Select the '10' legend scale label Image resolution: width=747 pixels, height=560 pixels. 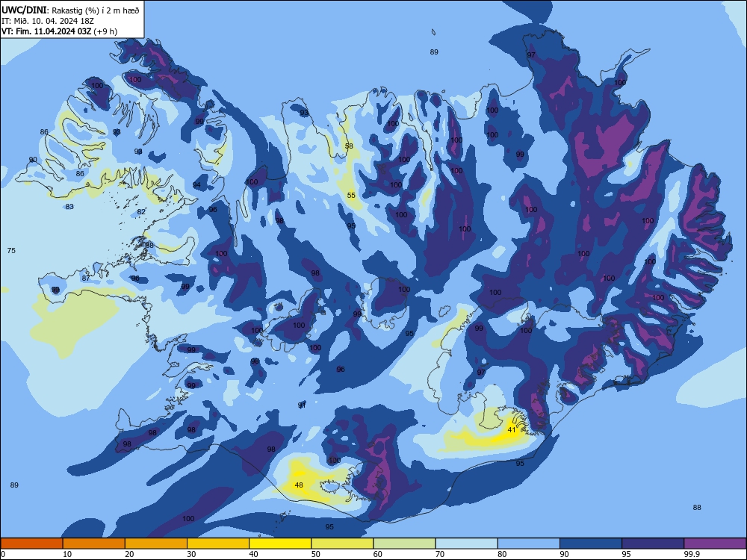pyautogui.click(x=67, y=554)
